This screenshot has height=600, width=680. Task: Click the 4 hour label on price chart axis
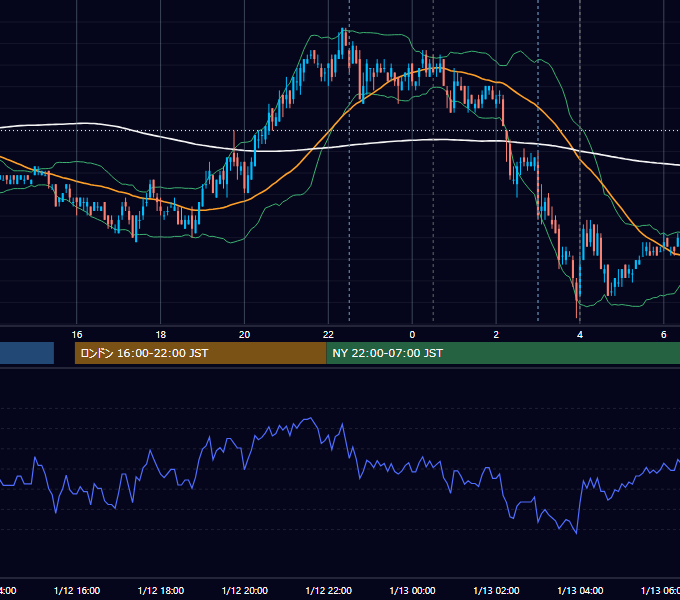click(580, 334)
